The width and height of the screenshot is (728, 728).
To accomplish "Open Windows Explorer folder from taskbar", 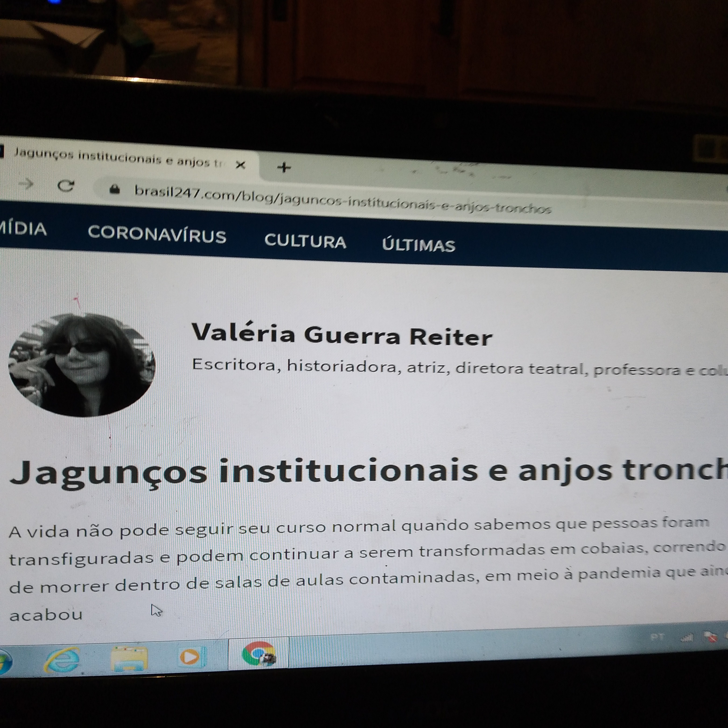I will [x=129, y=659].
